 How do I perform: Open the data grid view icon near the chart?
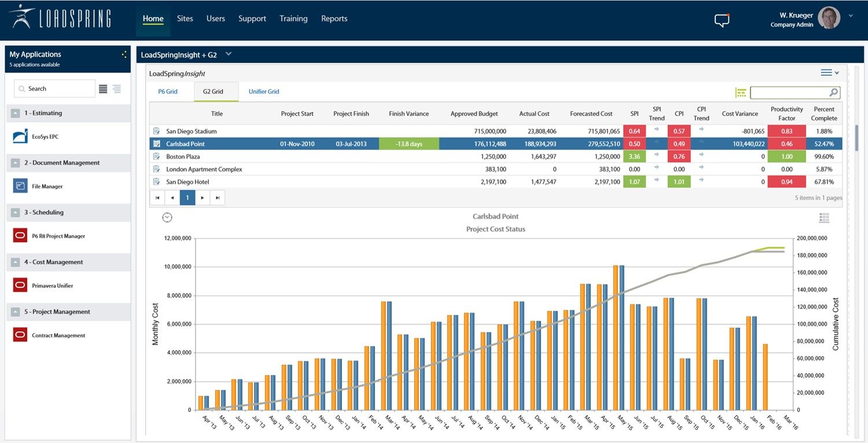tap(824, 217)
